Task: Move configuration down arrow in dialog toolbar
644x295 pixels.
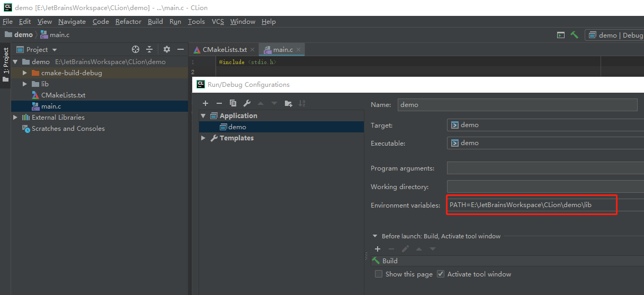Action: pos(274,103)
